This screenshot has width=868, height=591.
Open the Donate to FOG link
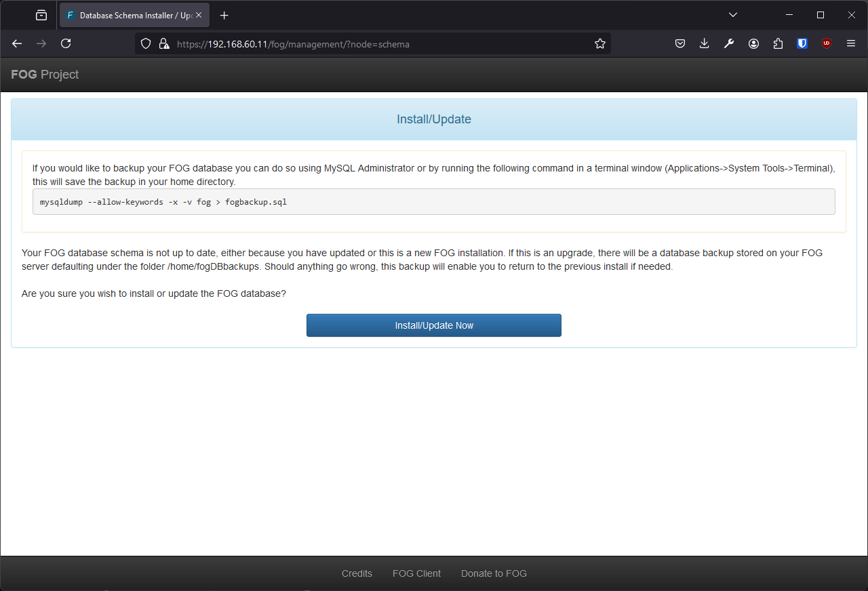coord(494,573)
